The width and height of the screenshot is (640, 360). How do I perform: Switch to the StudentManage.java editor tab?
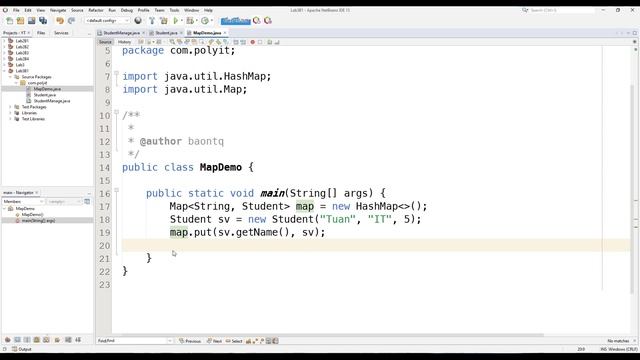(121, 33)
